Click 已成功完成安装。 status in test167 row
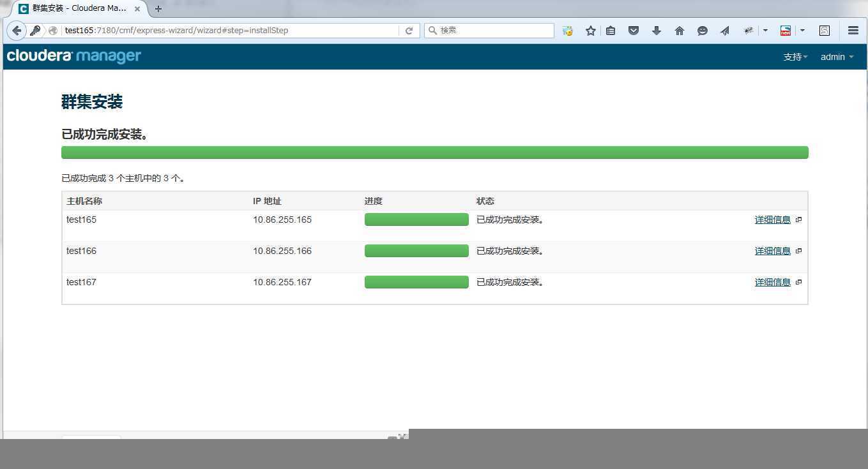 click(x=510, y=282)
